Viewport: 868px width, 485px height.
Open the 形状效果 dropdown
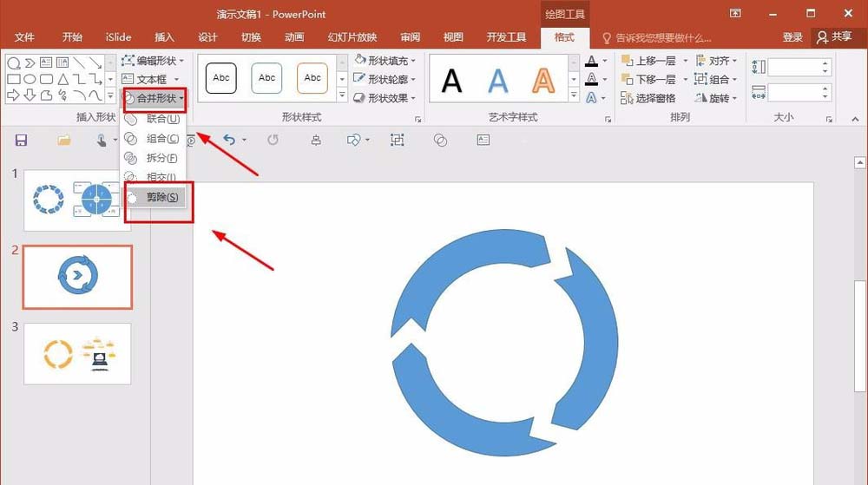[x=385, y=98]
